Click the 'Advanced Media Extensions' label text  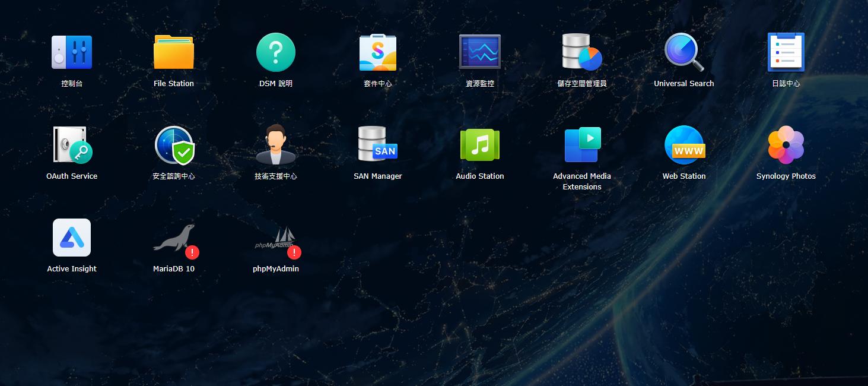coord(582,182)
